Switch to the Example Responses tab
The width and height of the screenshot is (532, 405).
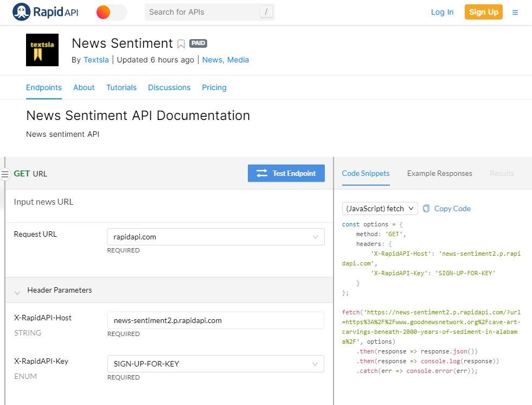pos(439,173)
